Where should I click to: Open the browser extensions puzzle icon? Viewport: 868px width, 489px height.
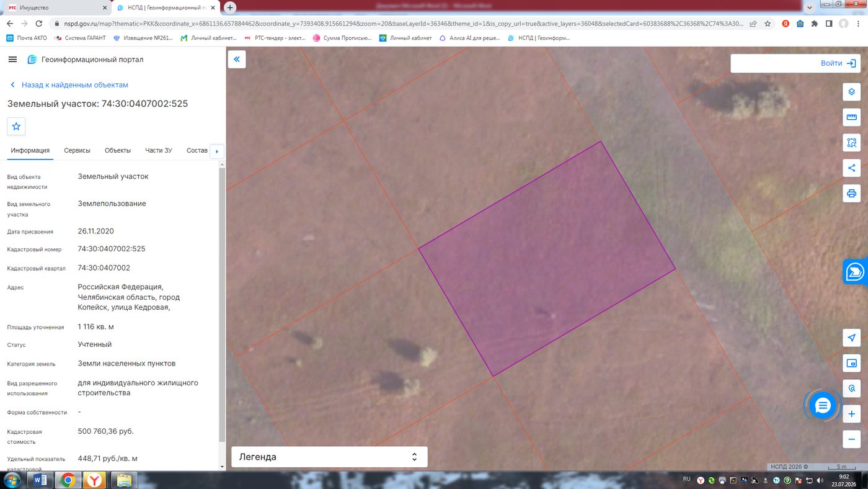point(815,24)
